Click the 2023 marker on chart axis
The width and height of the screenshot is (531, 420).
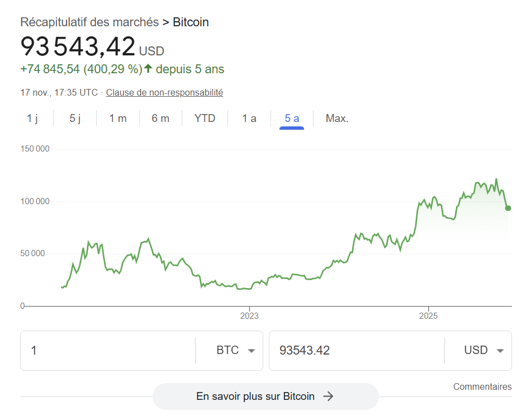click(249, 316)
